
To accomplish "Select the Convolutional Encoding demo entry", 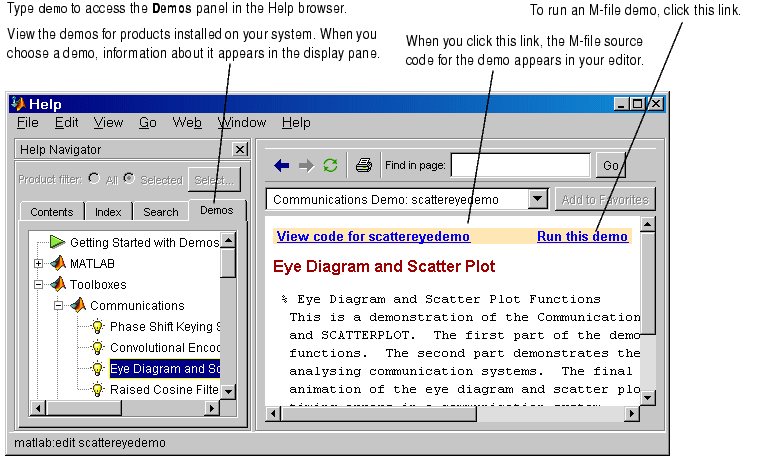I will [x=165, y=347].
